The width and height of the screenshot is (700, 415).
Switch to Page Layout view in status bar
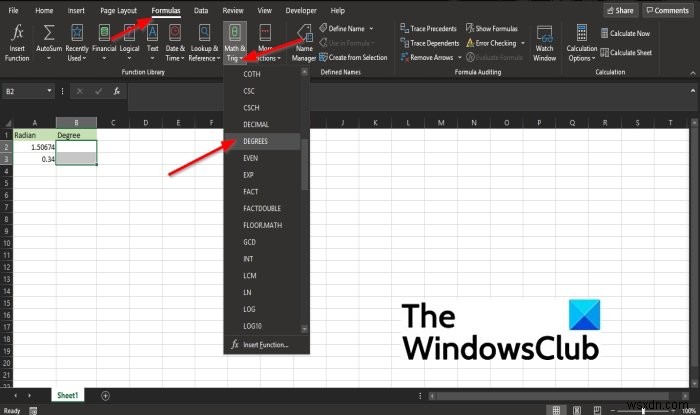click(x=577, y=410)
